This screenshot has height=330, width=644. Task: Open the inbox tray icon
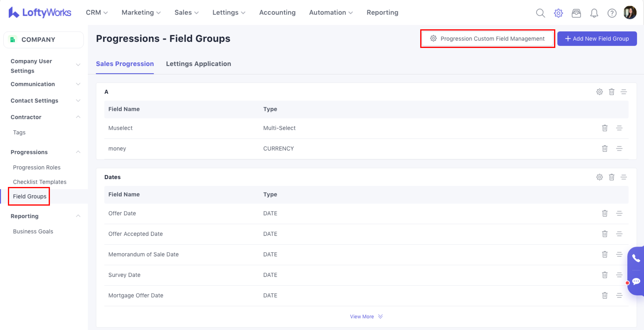pyautogui.click(x=576, y=13)
